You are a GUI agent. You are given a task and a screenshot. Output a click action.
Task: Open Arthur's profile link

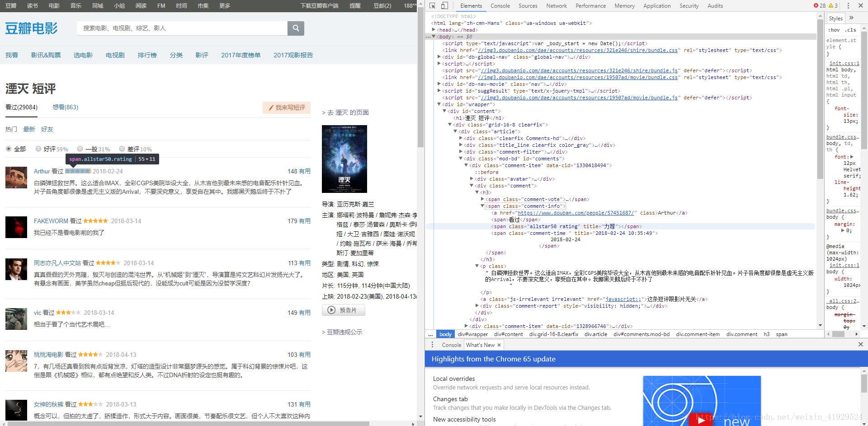pyautogui.click(x=42, y=171)
